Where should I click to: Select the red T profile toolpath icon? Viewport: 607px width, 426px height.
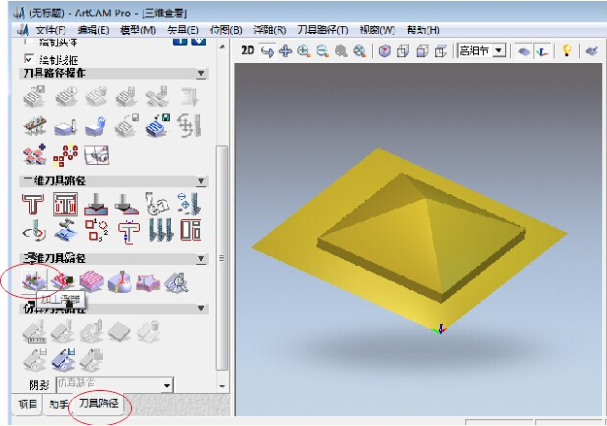(x=33, y=204)
